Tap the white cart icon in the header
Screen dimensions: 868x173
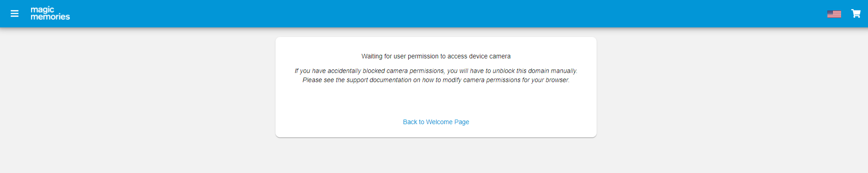pyautogui.click(x=856, y=14)
